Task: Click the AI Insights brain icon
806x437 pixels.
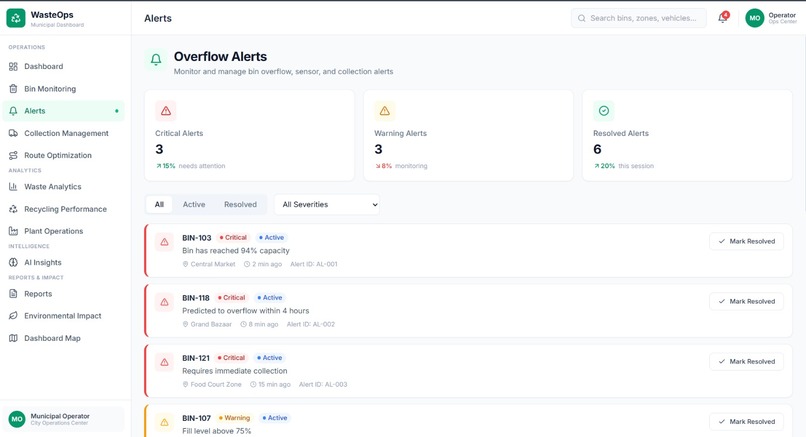Action: tap(13, 262)
